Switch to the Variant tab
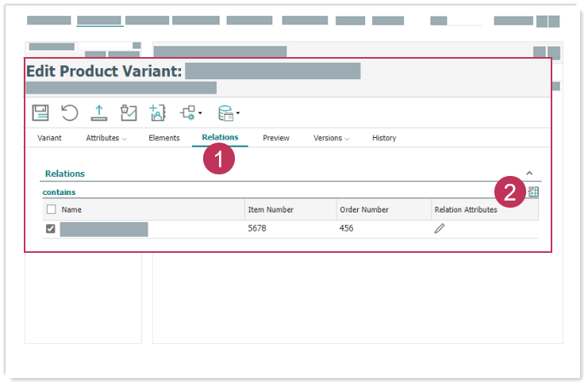This screenshot has height=386, width=588. [49, 138]
